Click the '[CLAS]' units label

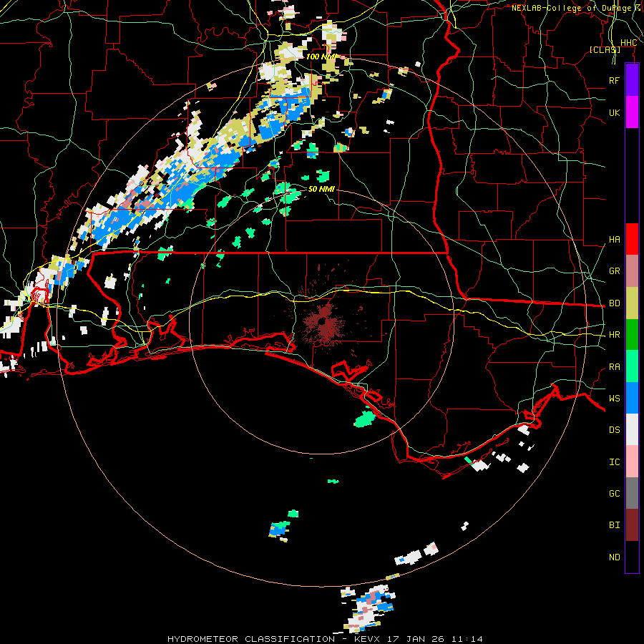coord(605,50)
